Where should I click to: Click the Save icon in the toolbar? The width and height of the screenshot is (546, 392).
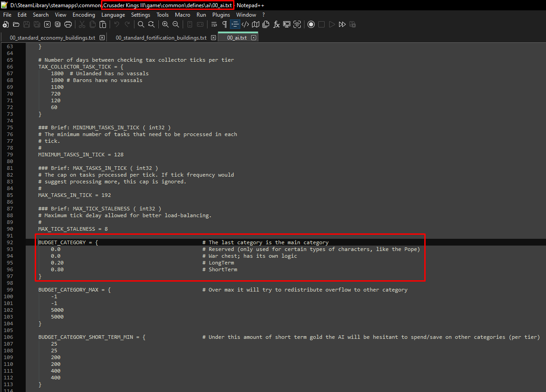[x=27, y=24]
